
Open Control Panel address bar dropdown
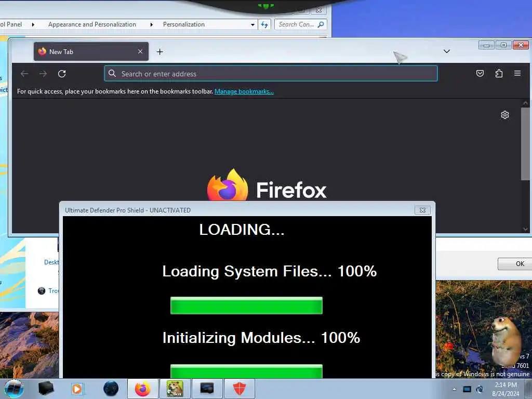pos(252,24)
